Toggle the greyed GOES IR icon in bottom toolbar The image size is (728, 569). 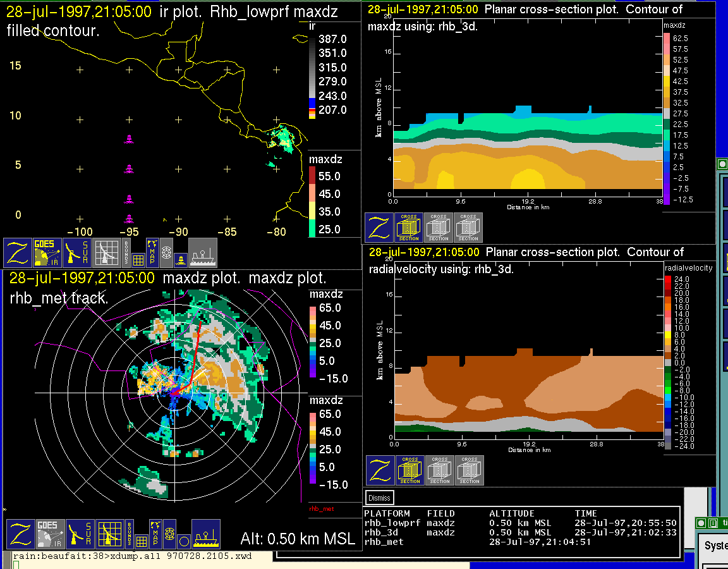coord(49,534)
